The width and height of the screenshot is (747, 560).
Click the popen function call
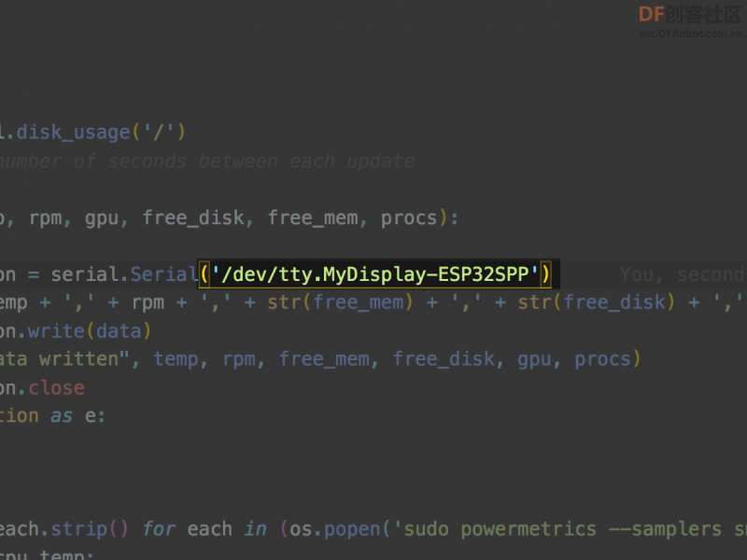352,529
